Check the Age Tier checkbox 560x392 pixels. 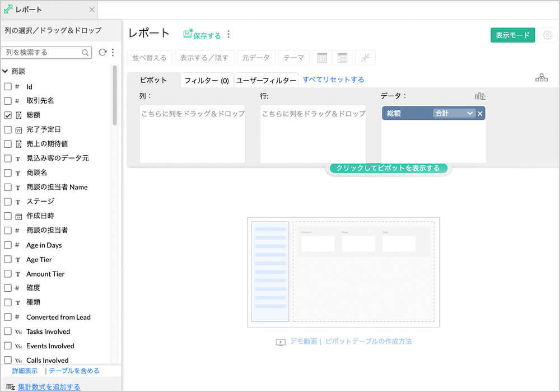coord(7,259)
